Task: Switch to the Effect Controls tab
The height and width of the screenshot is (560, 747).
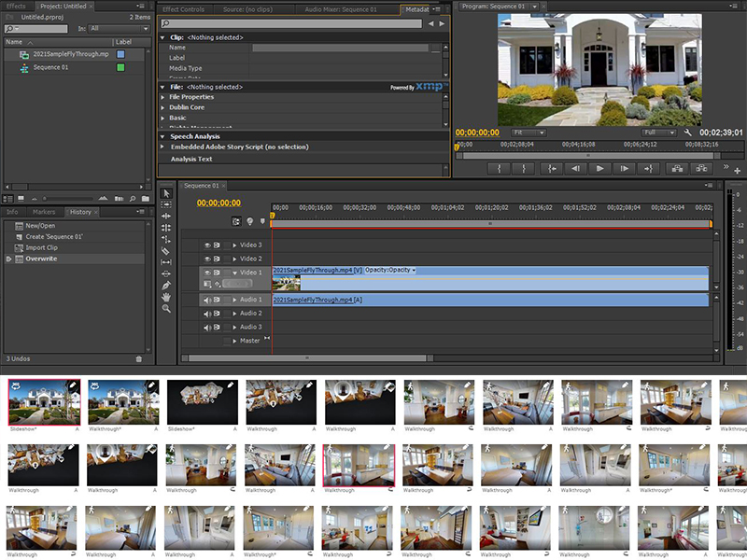Action: pos(183,8)
